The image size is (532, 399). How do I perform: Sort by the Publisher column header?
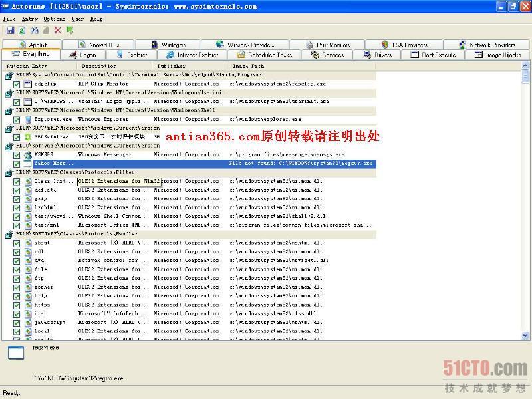(191, 66)
